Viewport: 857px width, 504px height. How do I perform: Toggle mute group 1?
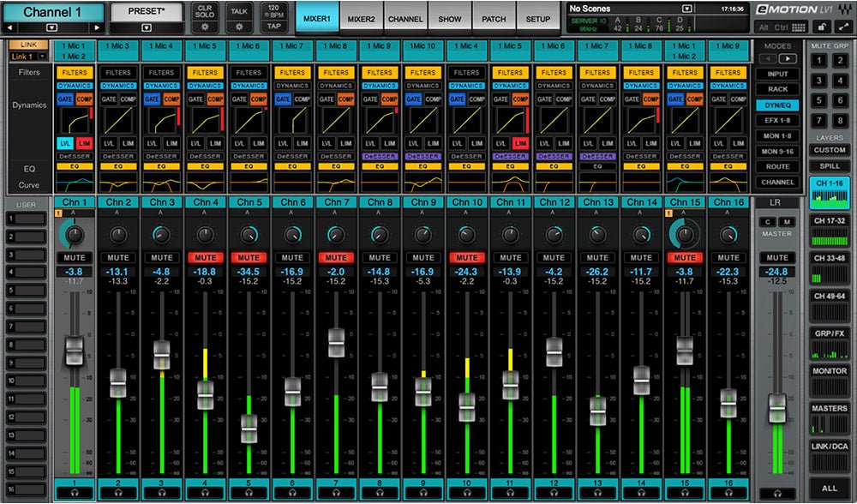(818, 60)
